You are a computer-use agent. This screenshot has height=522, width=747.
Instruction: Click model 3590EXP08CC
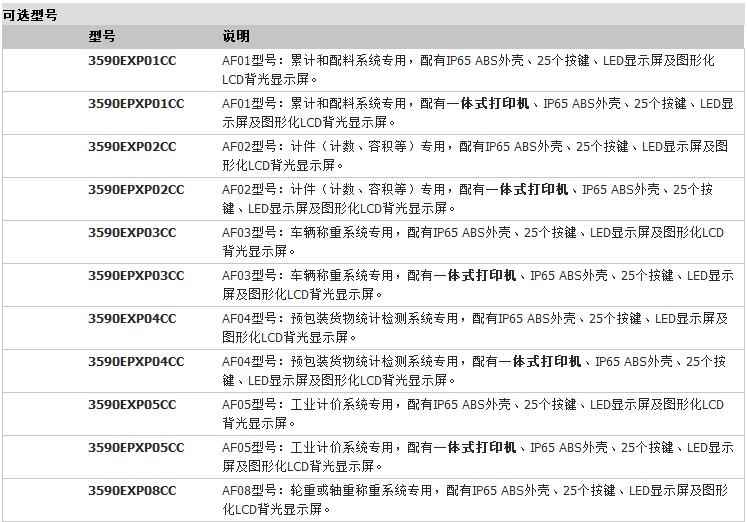[x=132, y=491]
